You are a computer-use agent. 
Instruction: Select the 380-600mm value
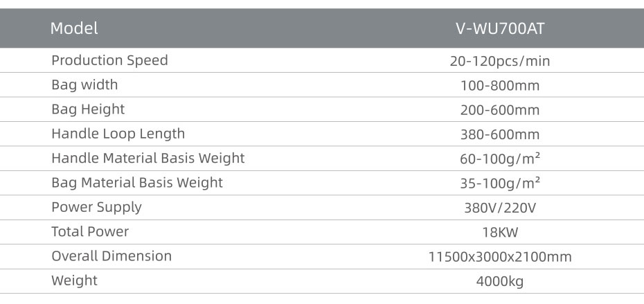point(500,135)
